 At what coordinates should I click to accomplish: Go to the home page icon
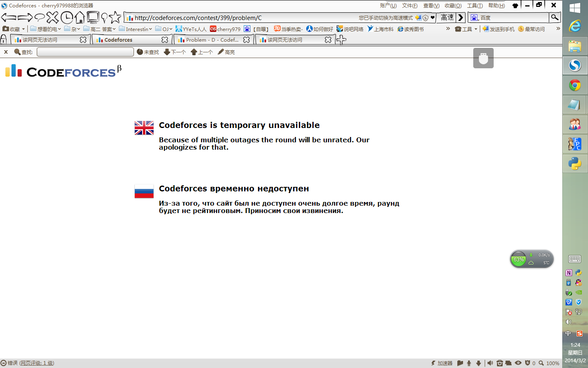click(x=80, y=18)
